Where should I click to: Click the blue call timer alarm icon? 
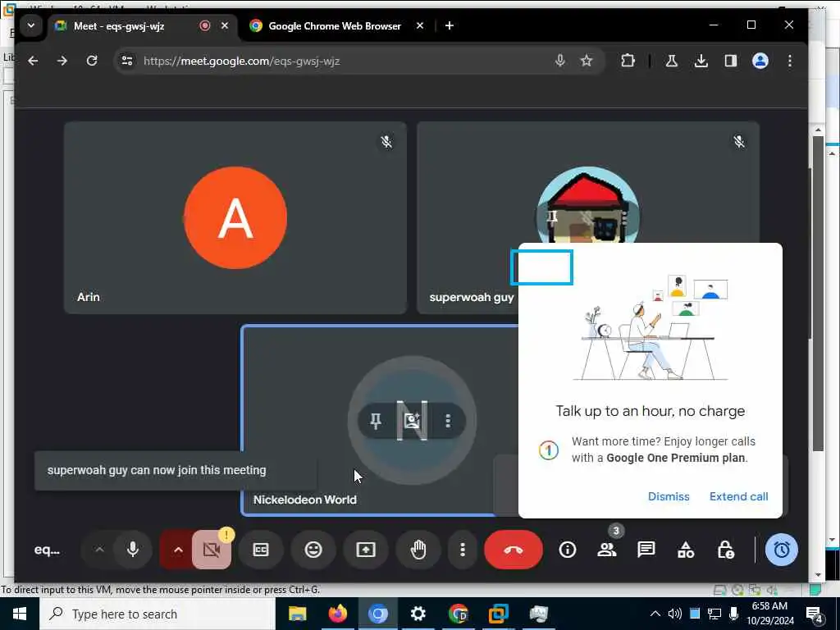782,550
